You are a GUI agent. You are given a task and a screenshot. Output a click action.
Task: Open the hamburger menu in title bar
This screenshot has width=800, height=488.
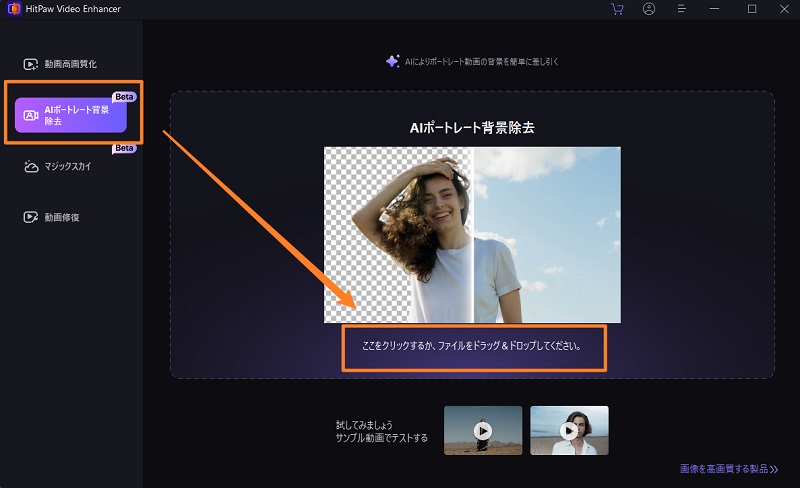[x=683, y=9]
